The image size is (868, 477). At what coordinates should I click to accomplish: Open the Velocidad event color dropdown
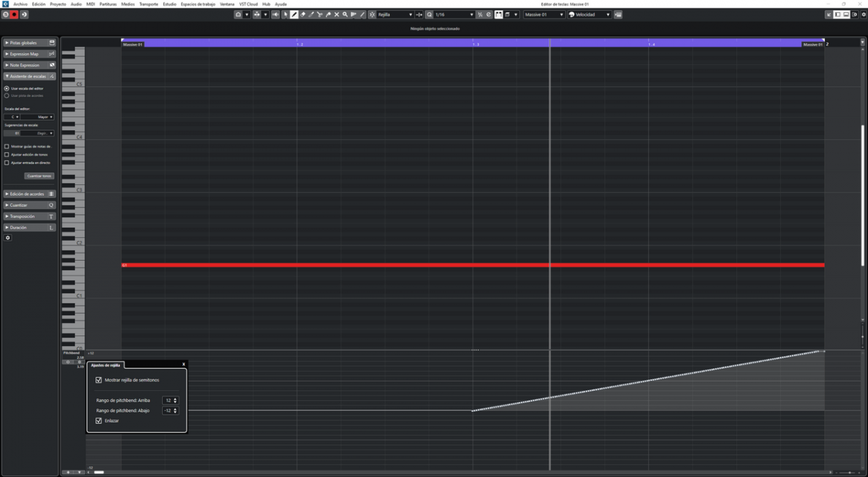pos(590,14)
